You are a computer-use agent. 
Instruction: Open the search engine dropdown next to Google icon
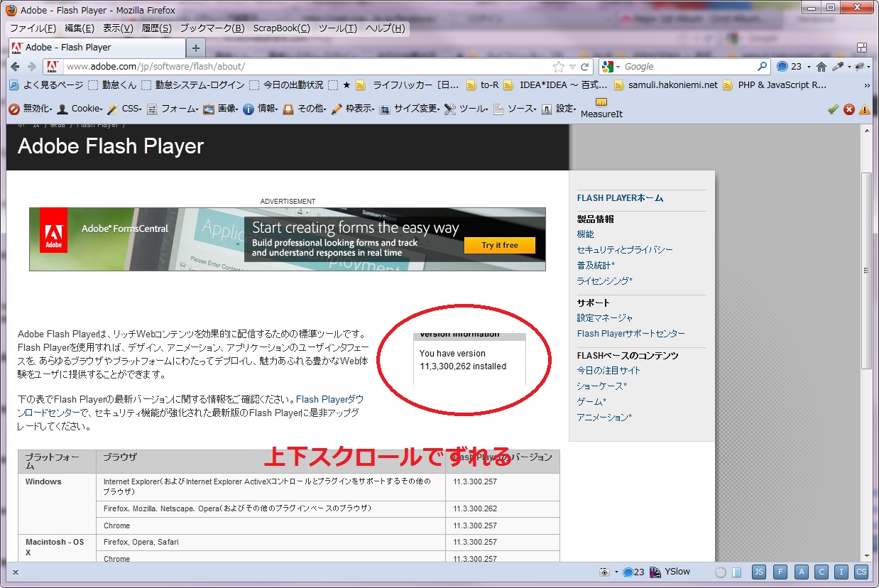point(618,67)
